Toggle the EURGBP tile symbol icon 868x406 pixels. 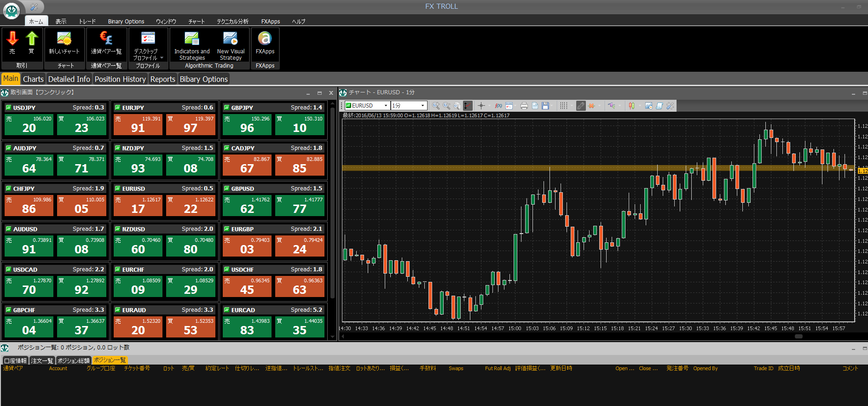pyautogui.click(x=226, y=229)
